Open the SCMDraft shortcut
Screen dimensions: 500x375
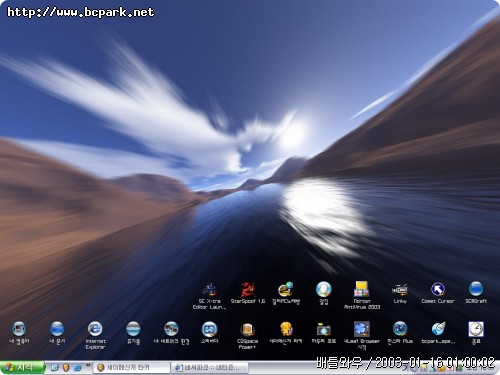pyautogui.click(x=476, y=293)
